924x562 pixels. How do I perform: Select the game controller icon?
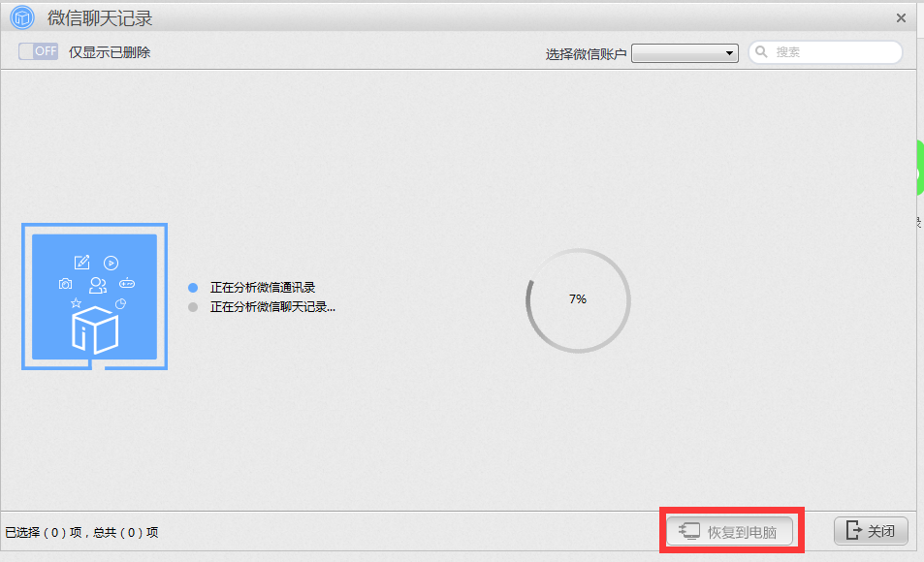point(127,284)
